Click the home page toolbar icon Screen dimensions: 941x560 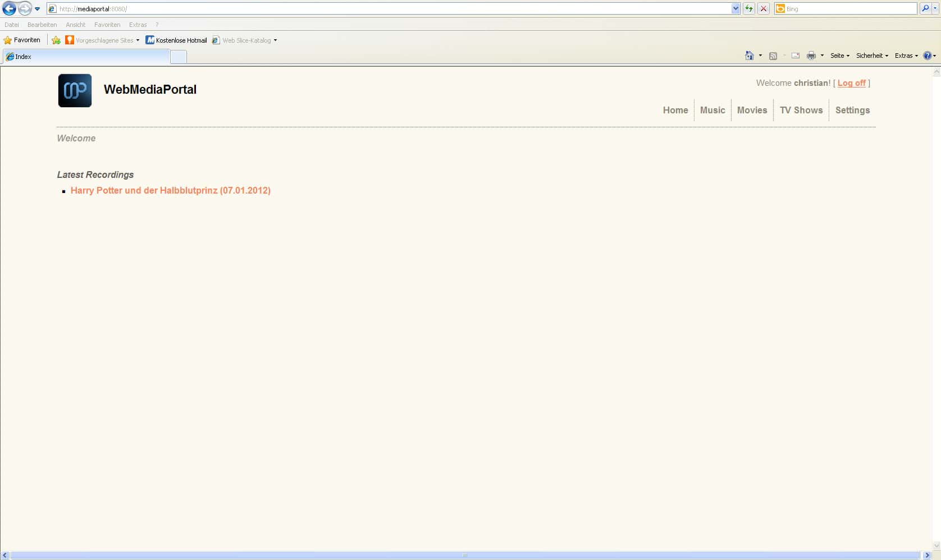click(x=749, y=56)
